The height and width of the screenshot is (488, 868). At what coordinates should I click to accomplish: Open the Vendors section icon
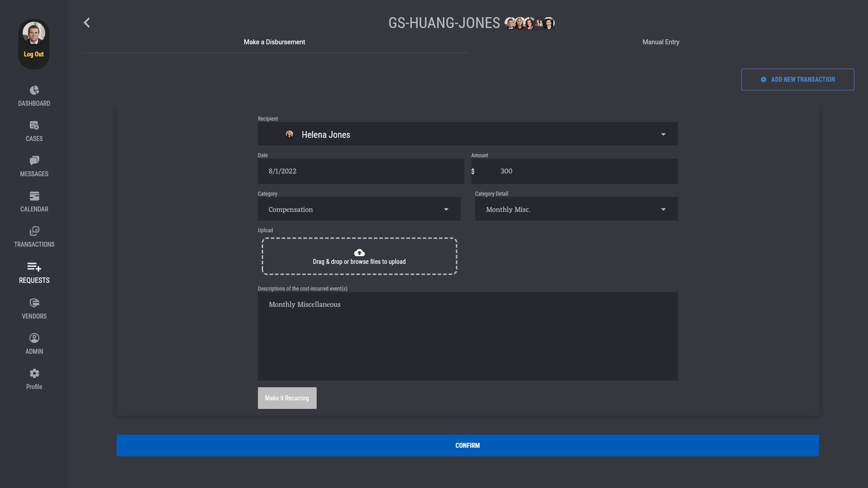(34, 303)
